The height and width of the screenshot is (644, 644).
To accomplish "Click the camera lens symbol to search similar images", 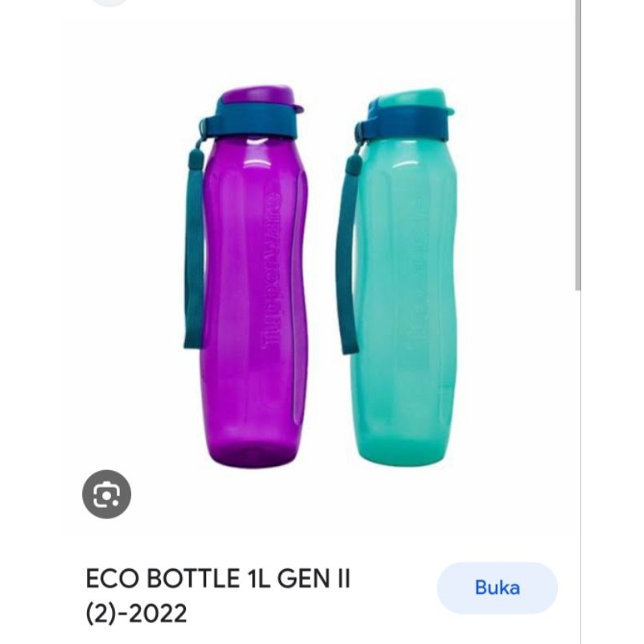I will [x=107, y=494].
